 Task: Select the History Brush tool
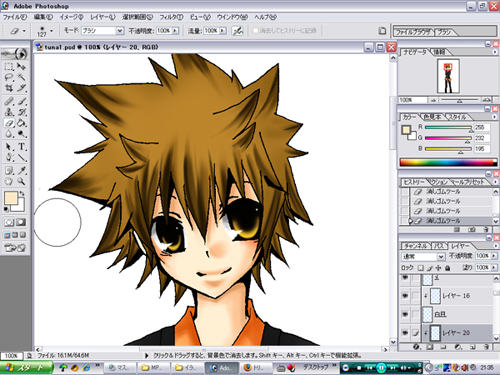21,112
